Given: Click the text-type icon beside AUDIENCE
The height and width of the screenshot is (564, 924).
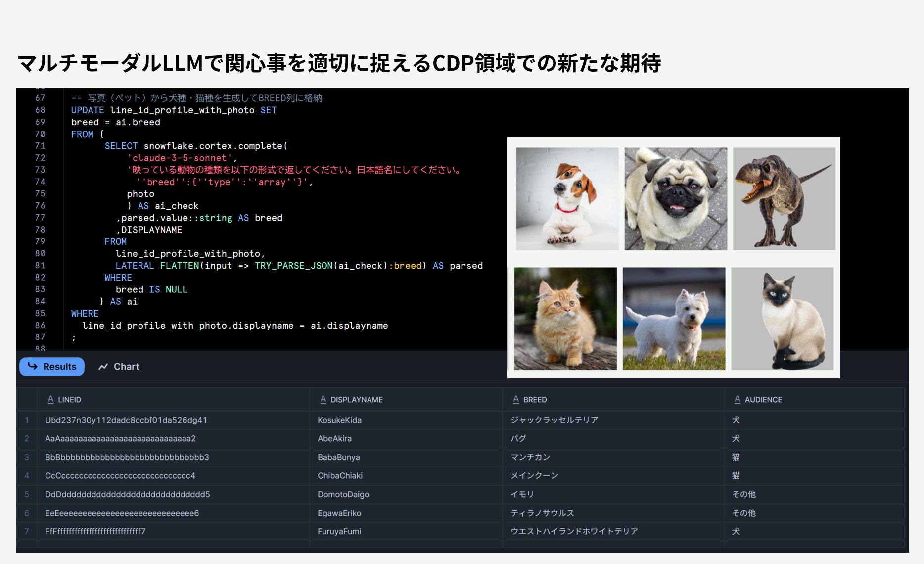Looking at the screenshot, I should [738, 400].
